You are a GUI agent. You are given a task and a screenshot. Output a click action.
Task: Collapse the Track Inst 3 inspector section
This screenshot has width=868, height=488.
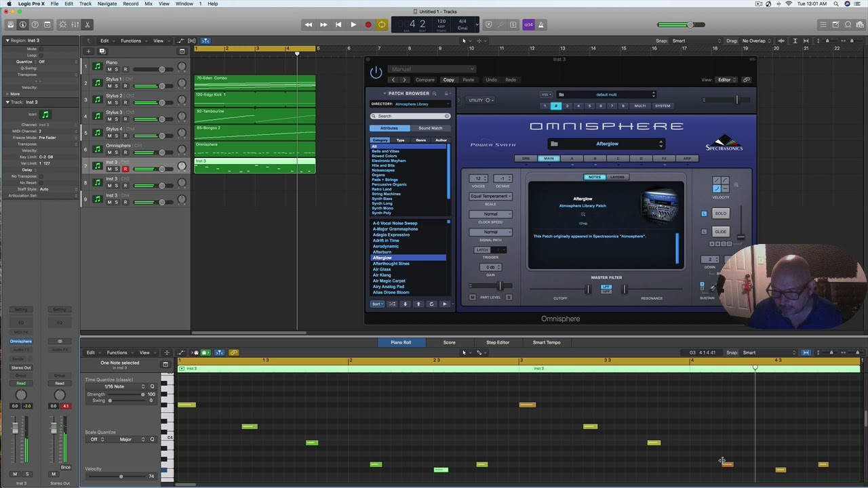(7, 102)
